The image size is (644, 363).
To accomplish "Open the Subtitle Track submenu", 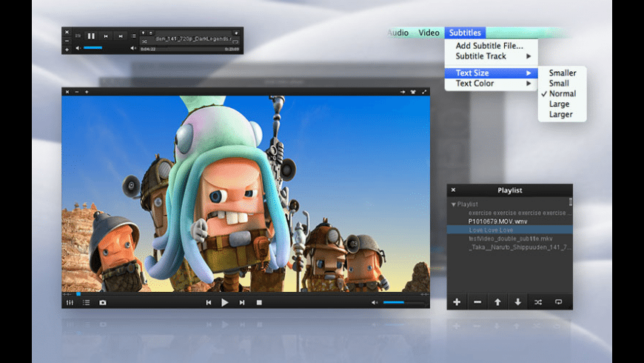I will click(492, 56).
